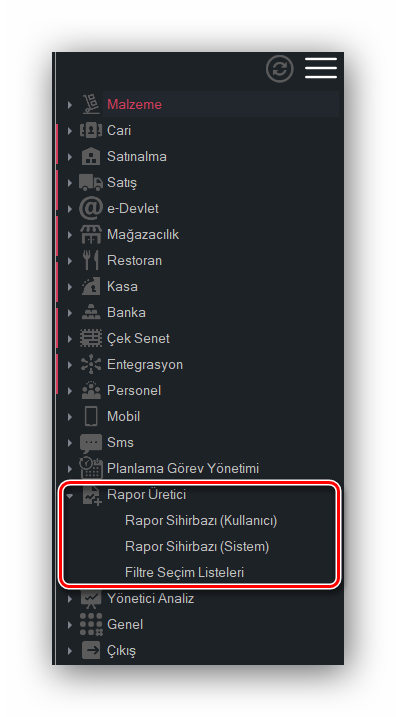The image size is (396, 717).
Task: Click the e-Devlet at-sign icon
Action: 91,209
